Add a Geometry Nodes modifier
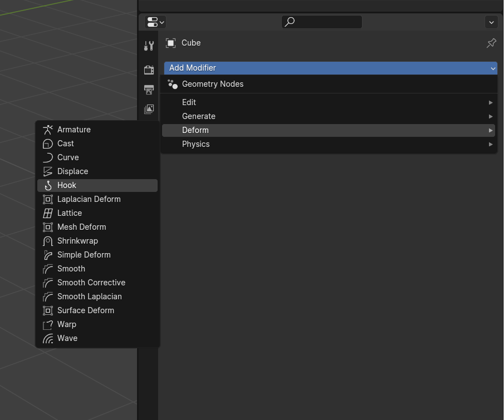 point(329,84)
